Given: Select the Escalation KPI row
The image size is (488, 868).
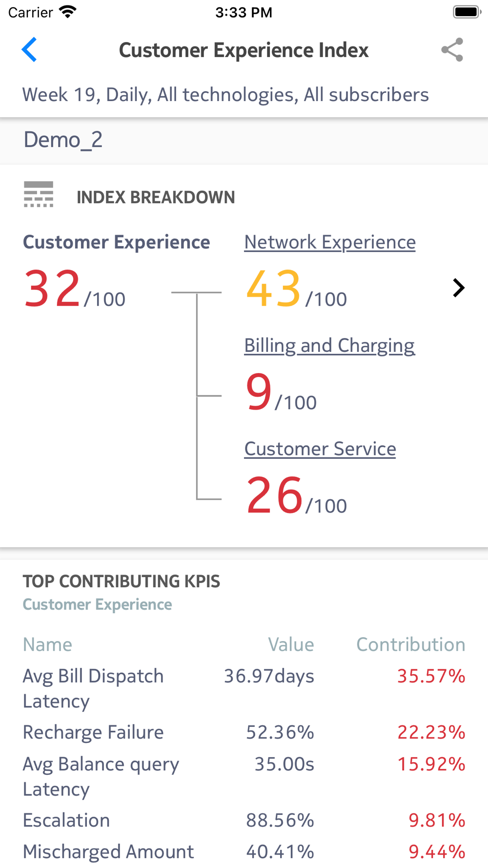Looking at the screenshot, I should (244, 820).
